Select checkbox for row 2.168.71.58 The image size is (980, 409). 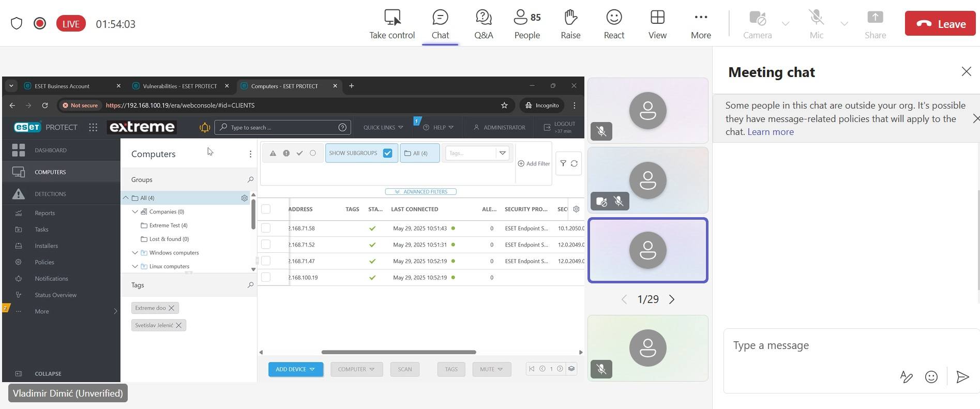pos(266,228)
